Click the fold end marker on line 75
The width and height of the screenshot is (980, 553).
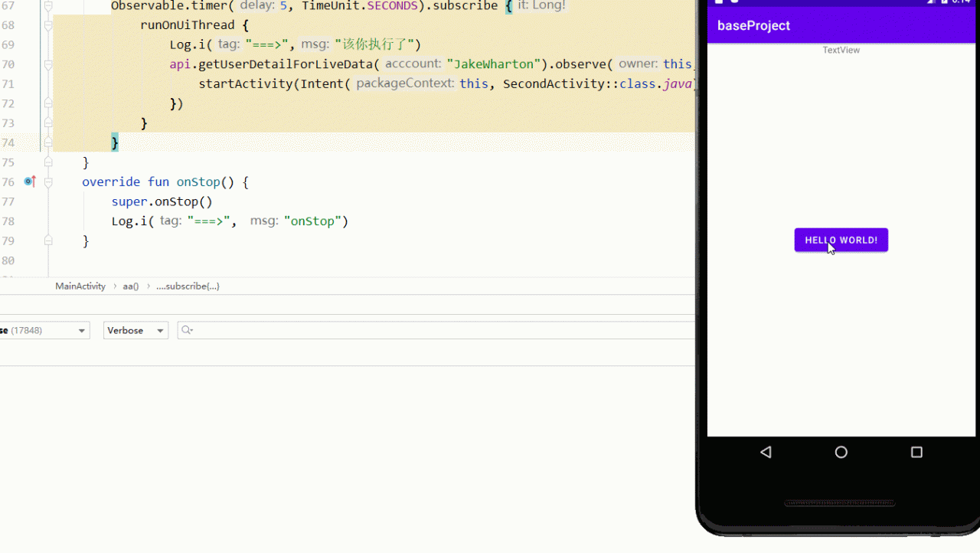click(48, 162)
